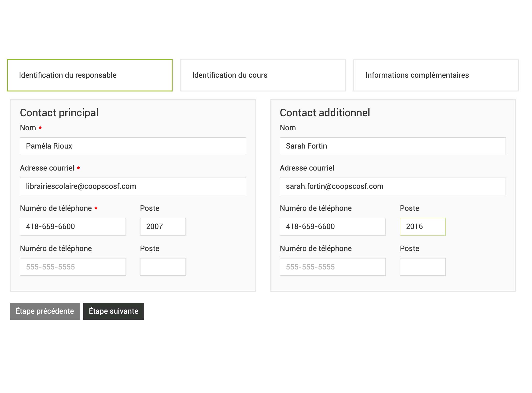Open Informations complémentaires tab
Viewport: 532px width, 393px height.
(436, 75)
